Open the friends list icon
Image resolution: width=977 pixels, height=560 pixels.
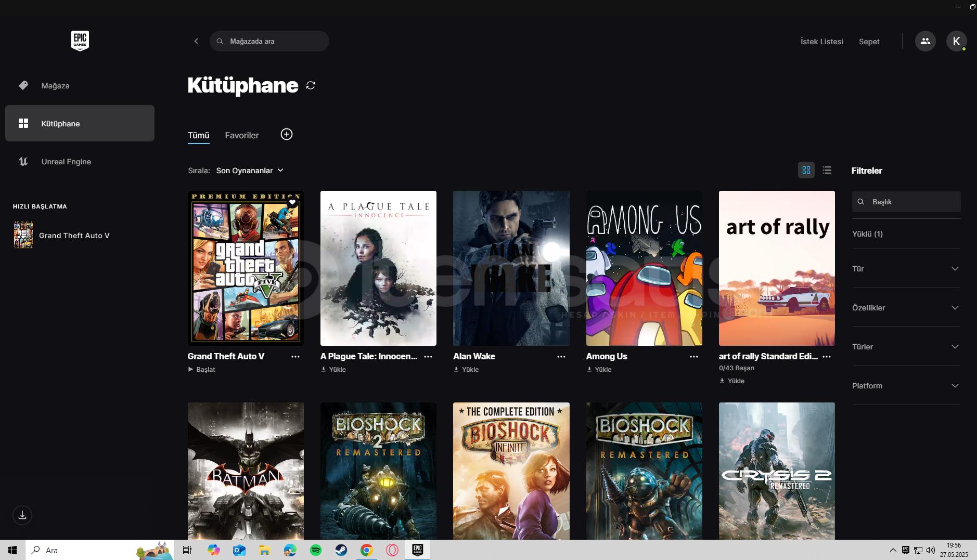click(925, 41)
